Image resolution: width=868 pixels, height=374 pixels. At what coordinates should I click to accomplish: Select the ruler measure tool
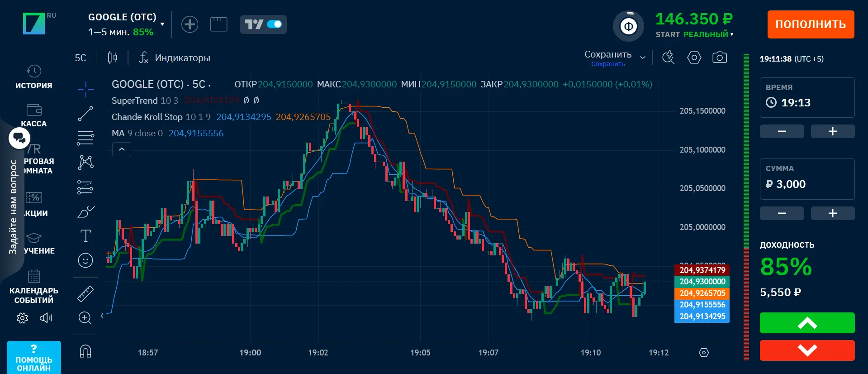[x=85, y=293]
